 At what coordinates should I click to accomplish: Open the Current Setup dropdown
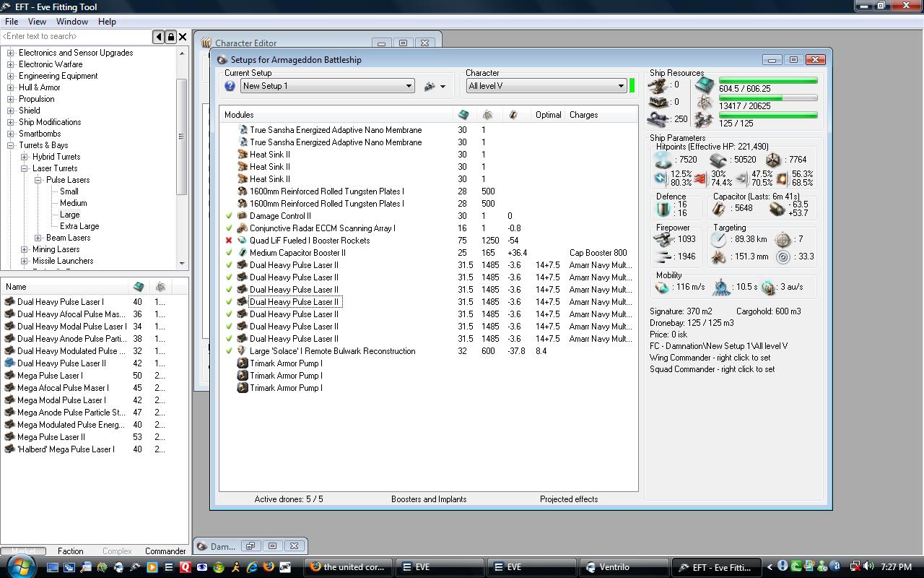[x=328, y=86]
